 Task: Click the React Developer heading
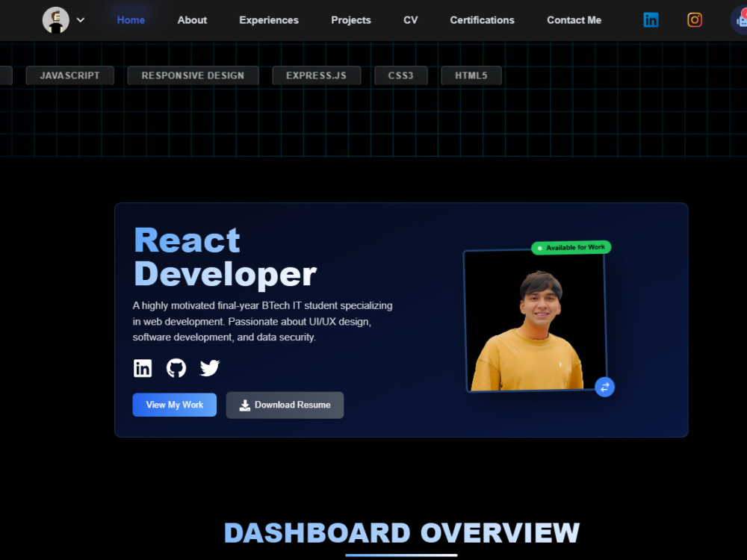(x=225, y=257)
